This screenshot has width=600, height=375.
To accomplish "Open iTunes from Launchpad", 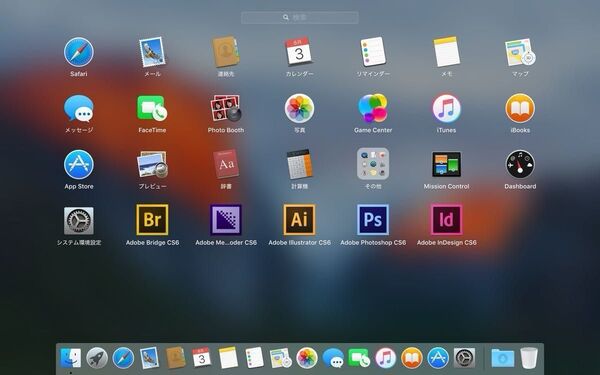I will [446, 108].
